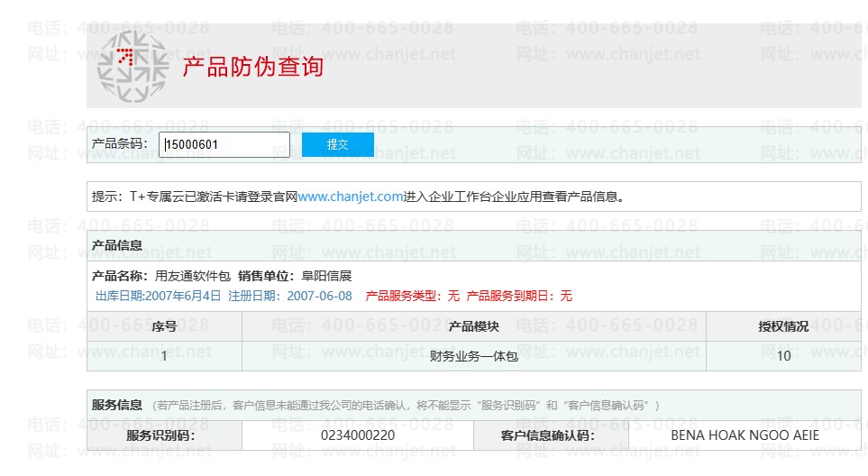This screenshot has height=476, width=868.
Task: Click the sequence number cell 1
Action: point(164,356)
